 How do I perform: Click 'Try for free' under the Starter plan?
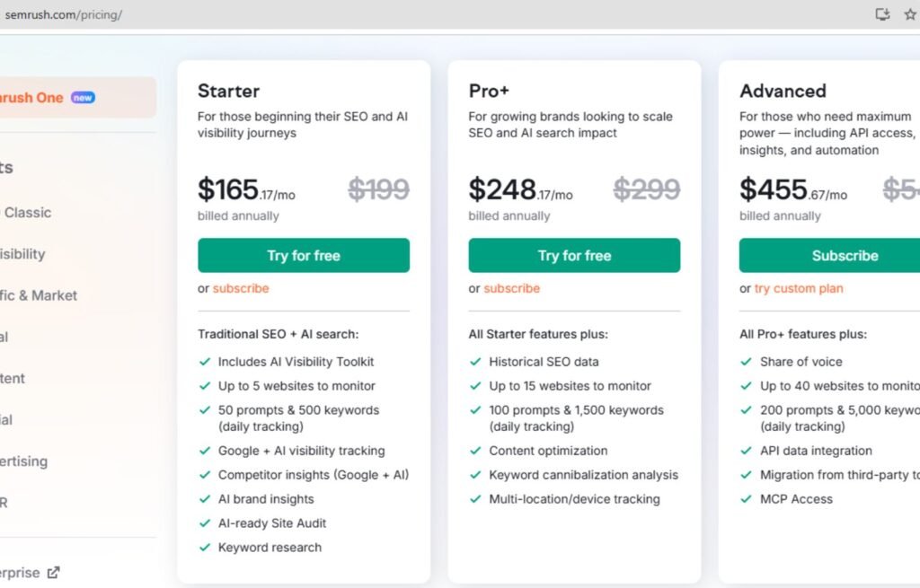click(303, 255)
